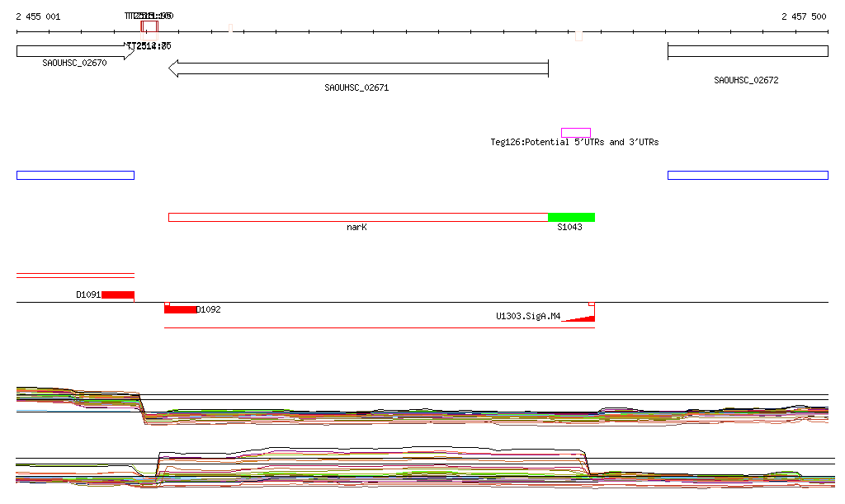Image resolution: width=845 pixels, height=504 pixels.
Task: Click the raised expression plateau in lower track
Action: pyautogui.click(x=371, y=453)
